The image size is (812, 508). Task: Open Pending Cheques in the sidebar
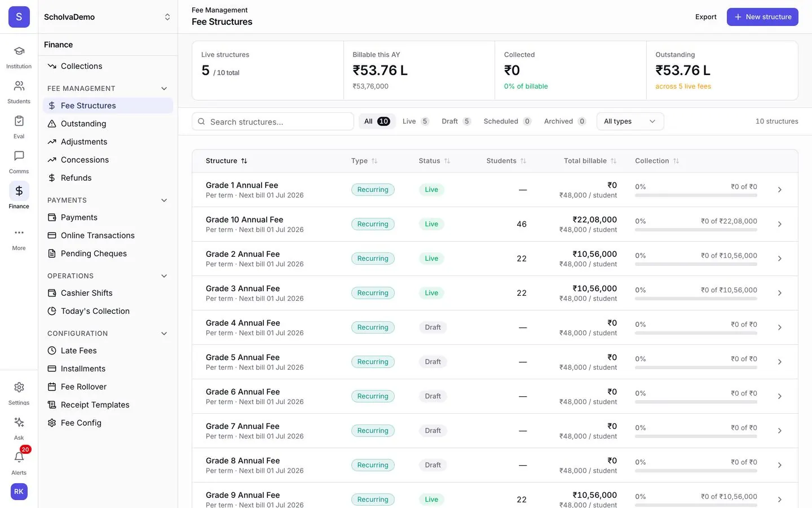tap(108, 253)
